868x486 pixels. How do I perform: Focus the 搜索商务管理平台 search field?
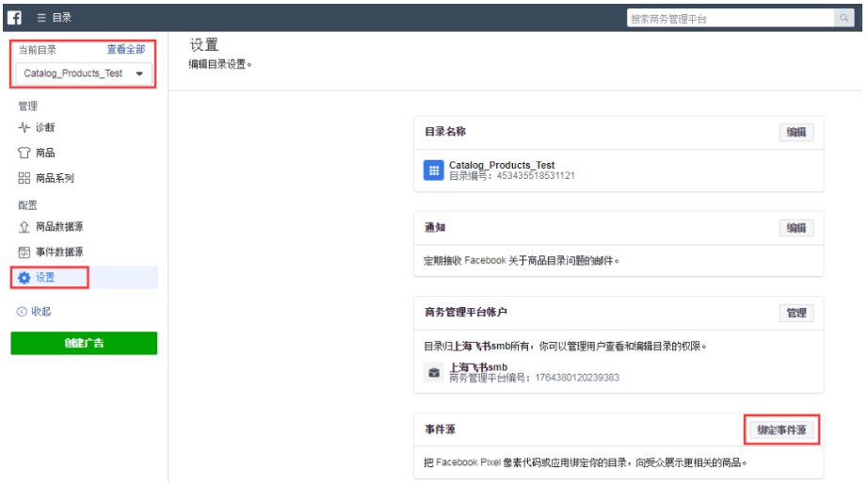pyautogui.click(x=731, y=18)
